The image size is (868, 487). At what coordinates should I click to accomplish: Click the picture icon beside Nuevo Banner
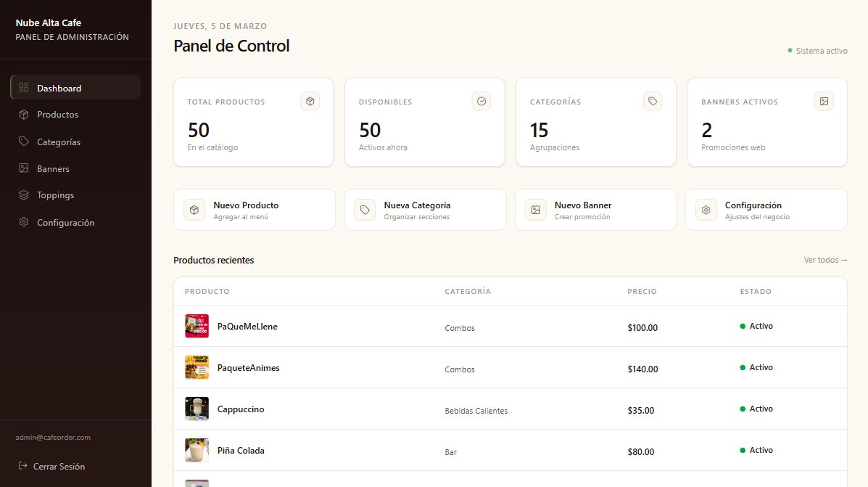pyautogui.click(x=535, y=210)
